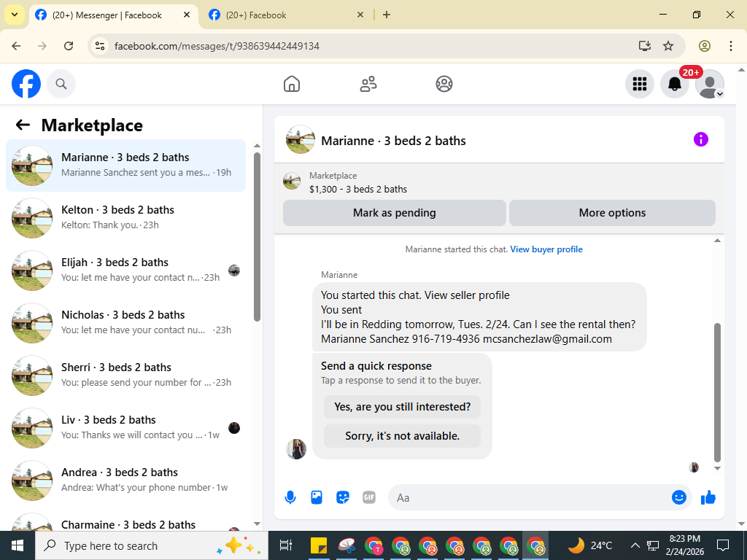
Task: Open the account profile avatar menu
Action: (710, 84)
